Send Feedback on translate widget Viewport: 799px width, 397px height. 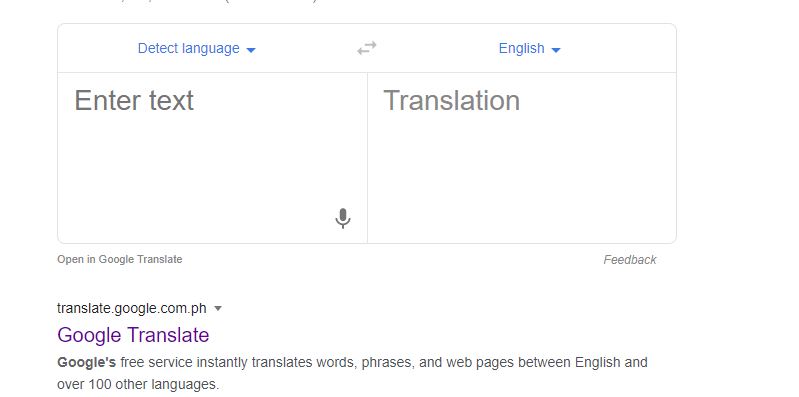pos(630,260)
